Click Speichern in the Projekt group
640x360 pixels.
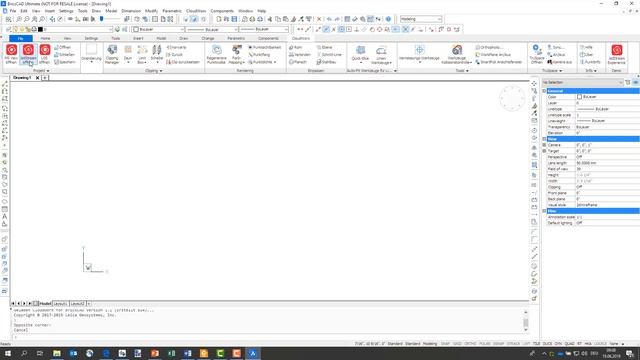coord(65,62)
